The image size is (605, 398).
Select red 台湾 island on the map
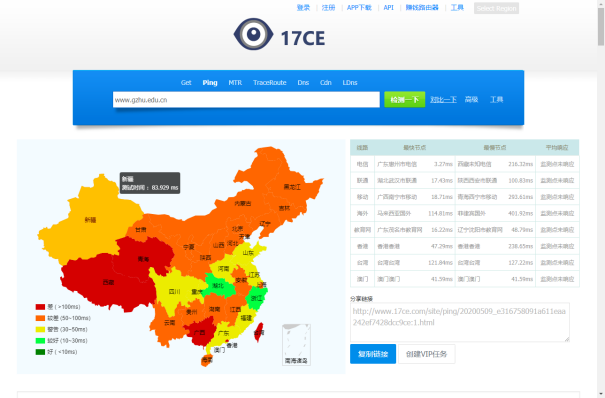pyautogui.click(x=259, y=332)
